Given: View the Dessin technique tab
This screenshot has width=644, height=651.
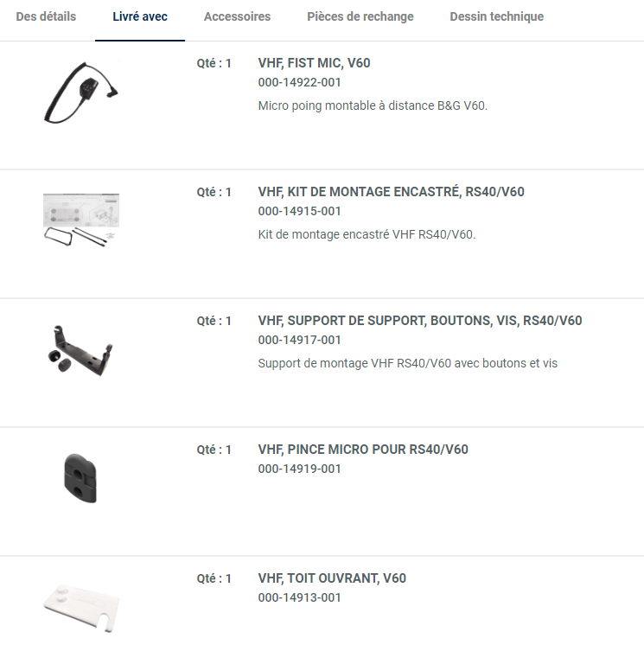Looking at the screenshot, I should (496, 16).
